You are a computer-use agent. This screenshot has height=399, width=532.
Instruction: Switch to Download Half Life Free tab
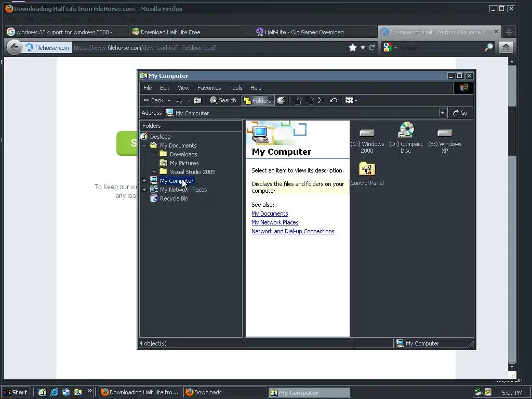pyautogui.click(x=191, y=32)
